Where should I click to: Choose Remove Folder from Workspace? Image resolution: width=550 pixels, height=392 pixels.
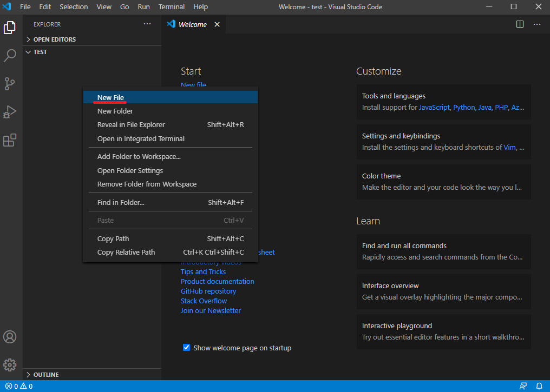[x=171, y=184]
